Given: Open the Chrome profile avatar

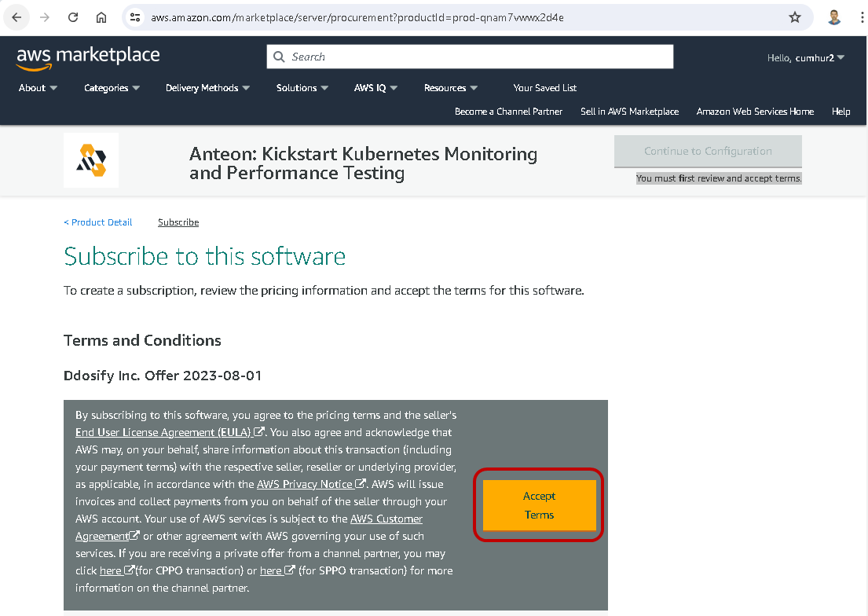Looking at the screenshot, I should (x=834, y=17).
